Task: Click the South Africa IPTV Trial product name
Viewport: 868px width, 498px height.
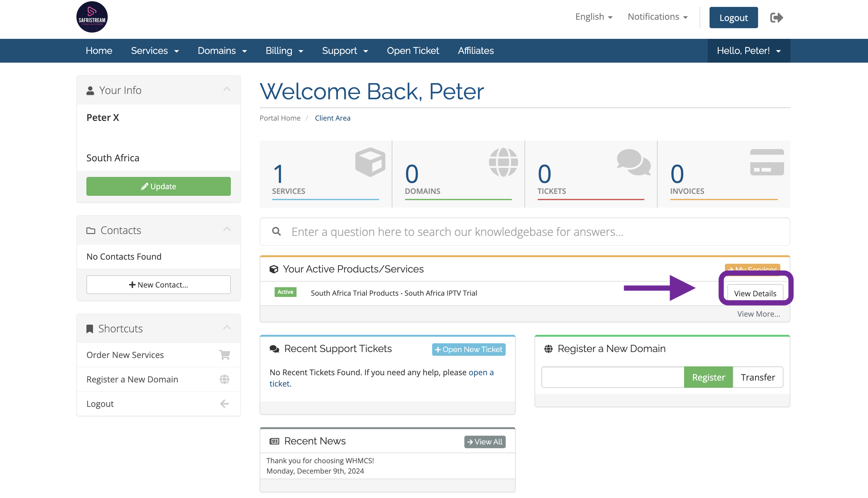Action: tap(394, 293)
